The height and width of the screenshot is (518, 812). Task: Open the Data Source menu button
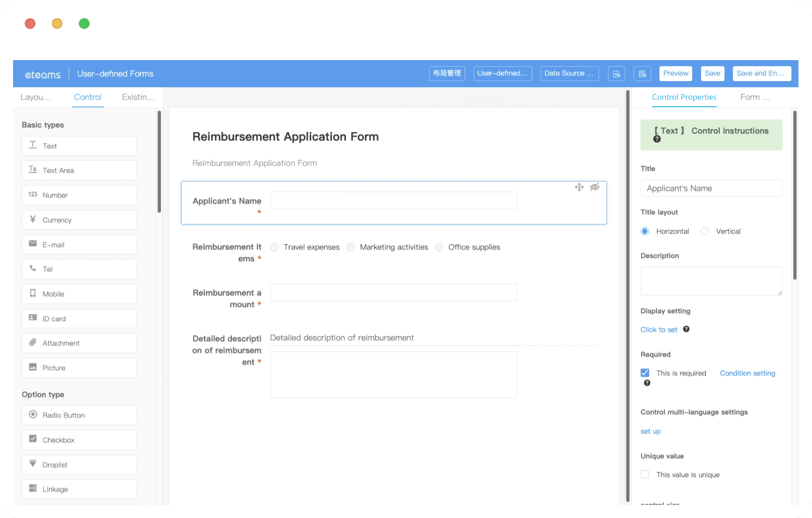[x=569, y=74]
